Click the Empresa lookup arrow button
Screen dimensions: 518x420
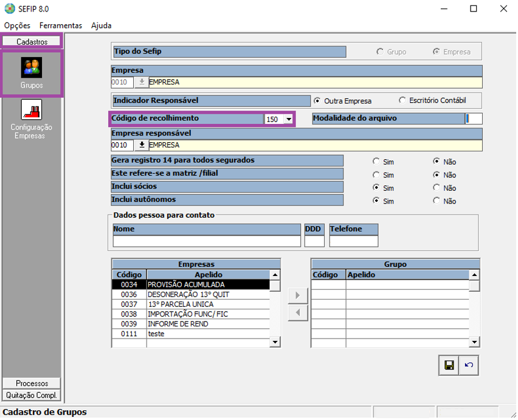click(142, 82)
